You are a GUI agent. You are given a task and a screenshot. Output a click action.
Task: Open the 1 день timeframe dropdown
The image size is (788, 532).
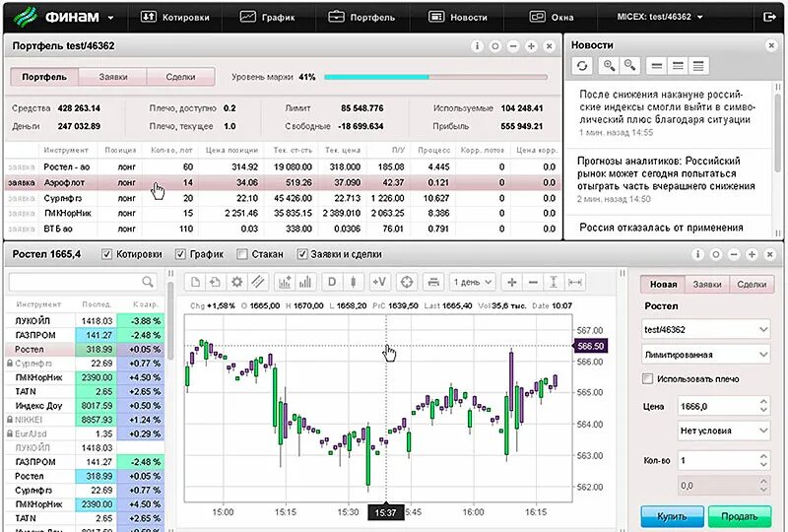[473, 282]
